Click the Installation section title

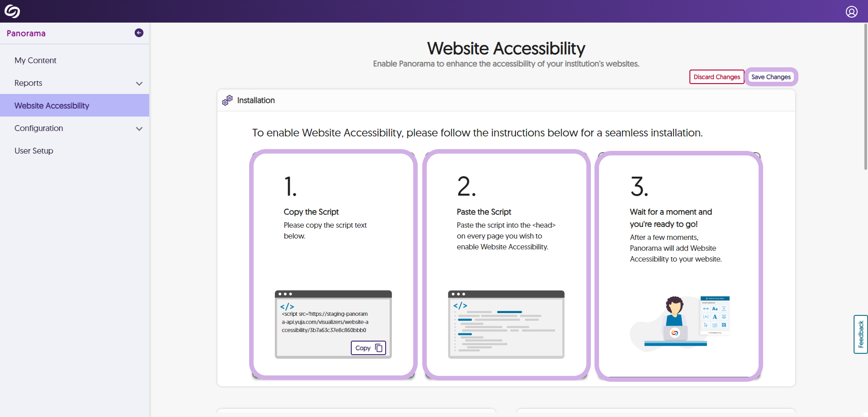[256, 100]
